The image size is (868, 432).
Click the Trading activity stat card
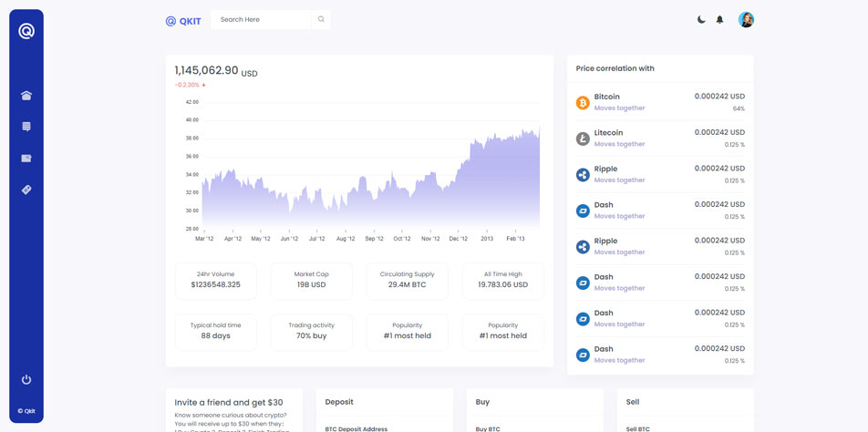point(311,332)
